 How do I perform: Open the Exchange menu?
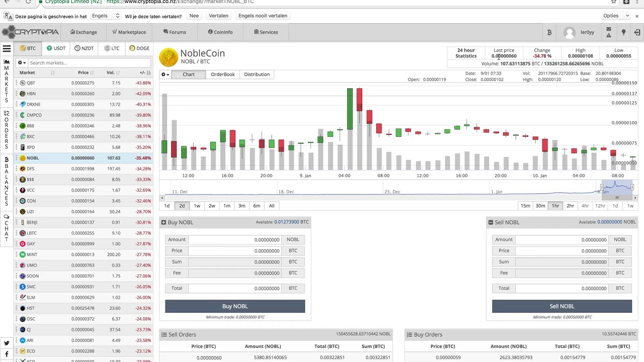point(84,32)
